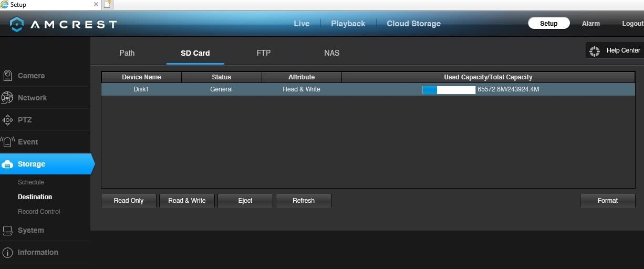Click the Camera icon in sidebar
The height and width of the screenshot is (269, 644).
[7, 76]
